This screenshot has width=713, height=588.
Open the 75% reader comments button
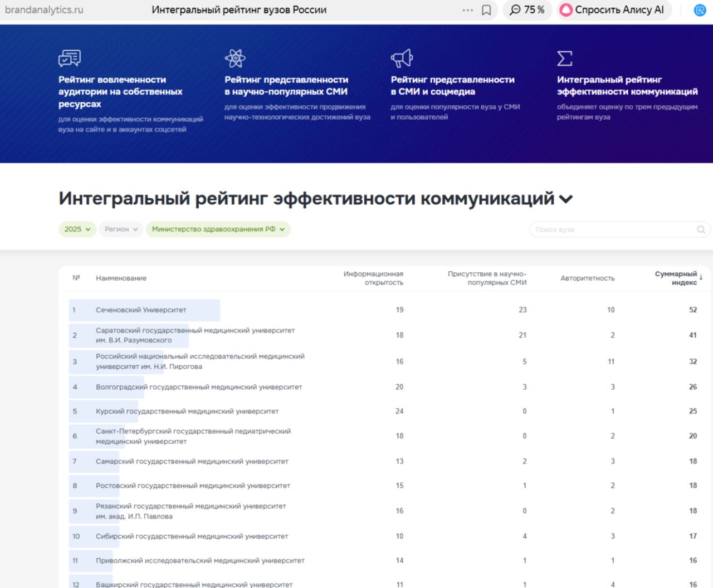527,10
